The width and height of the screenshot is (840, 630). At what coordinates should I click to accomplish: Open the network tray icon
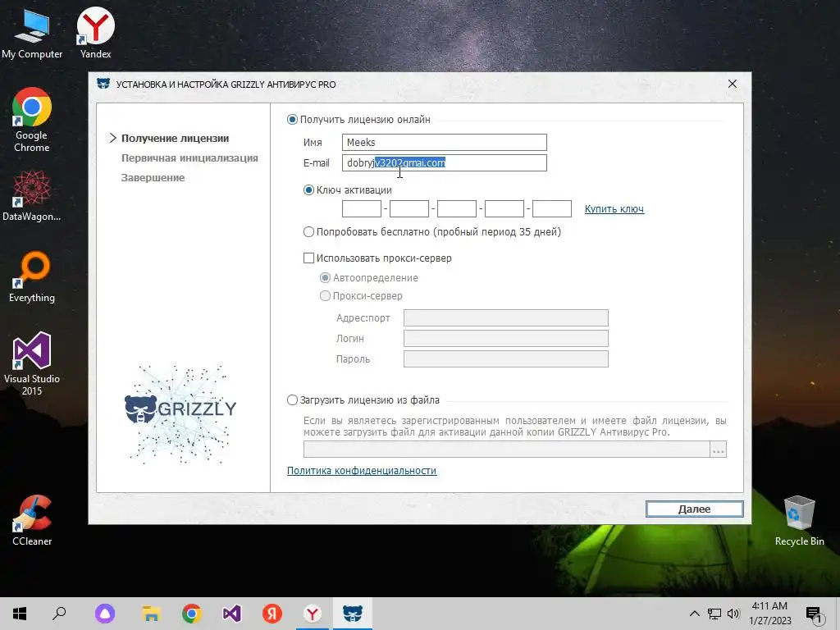coord(714,614)
